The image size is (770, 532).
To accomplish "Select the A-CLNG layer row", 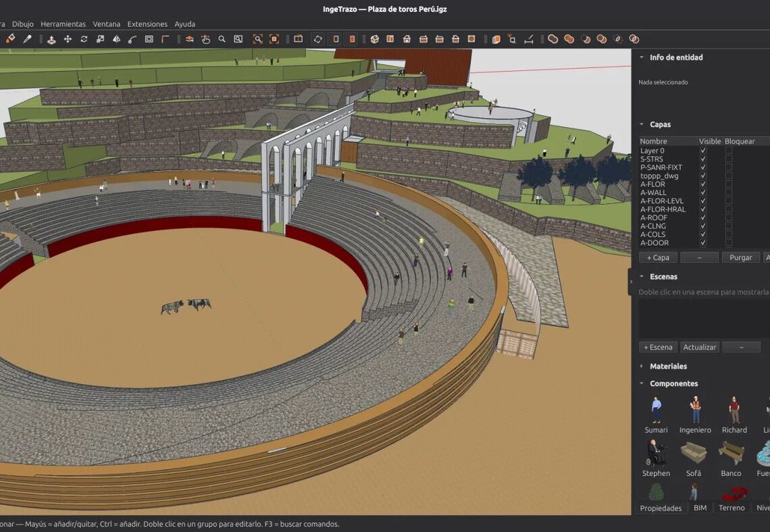I will click(x=704, y=225).
